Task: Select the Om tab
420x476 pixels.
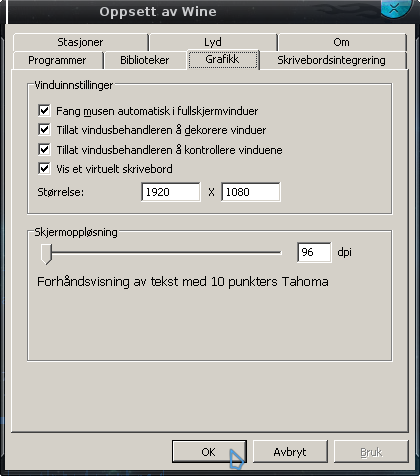Action: (x=341, y=42)
